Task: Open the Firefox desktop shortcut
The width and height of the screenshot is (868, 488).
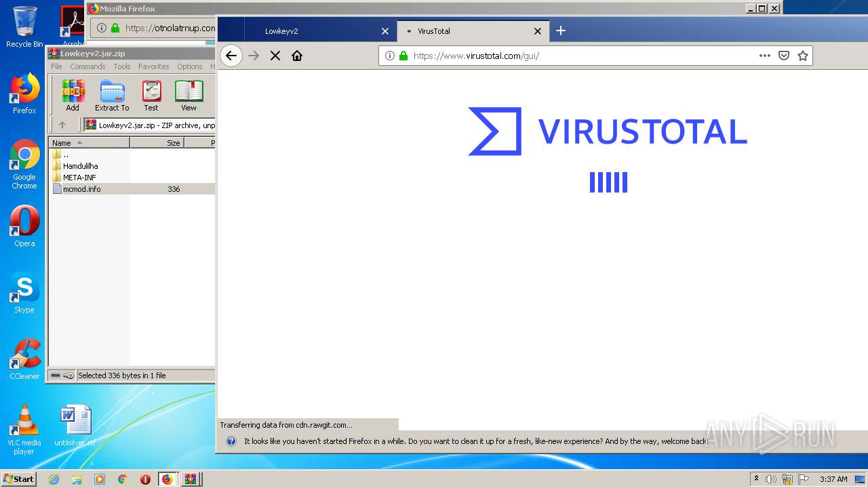Action: [x=24, y=94]
